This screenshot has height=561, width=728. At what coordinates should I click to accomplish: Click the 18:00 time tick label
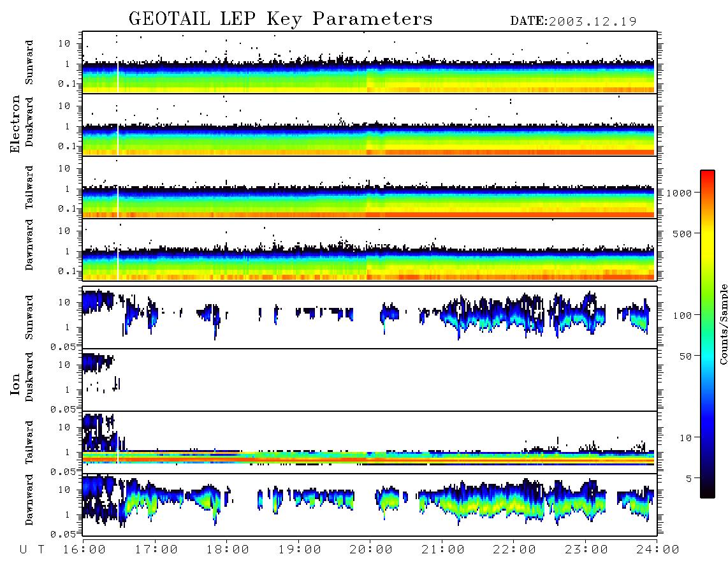click(x=228, y=550)
